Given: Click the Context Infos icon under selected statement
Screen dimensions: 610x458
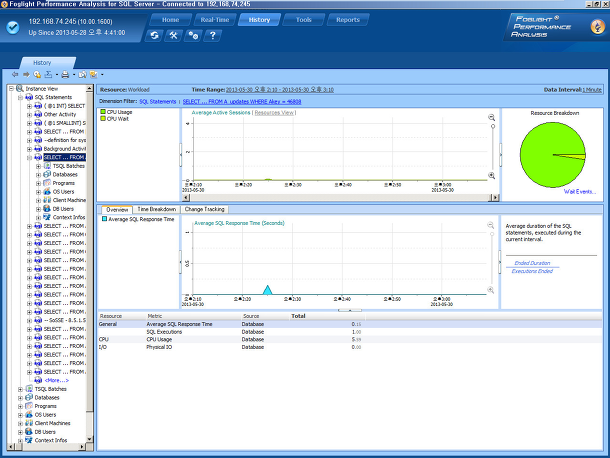Looking at the screenshot, I should tap(47, 217).
